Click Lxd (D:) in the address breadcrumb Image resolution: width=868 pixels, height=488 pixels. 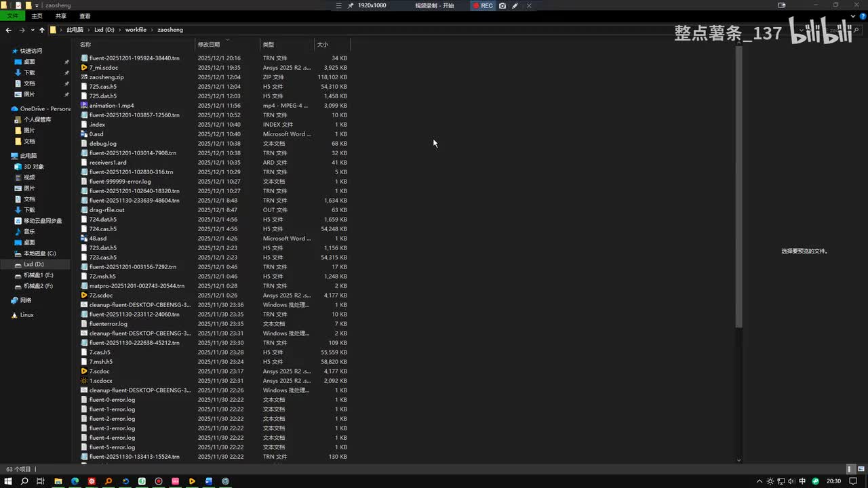point(104,30)
